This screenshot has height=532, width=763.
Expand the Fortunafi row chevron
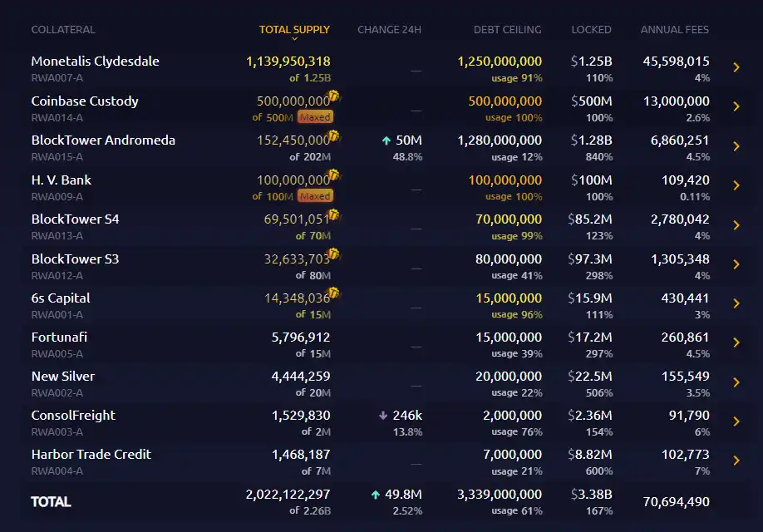coord(736,342)
